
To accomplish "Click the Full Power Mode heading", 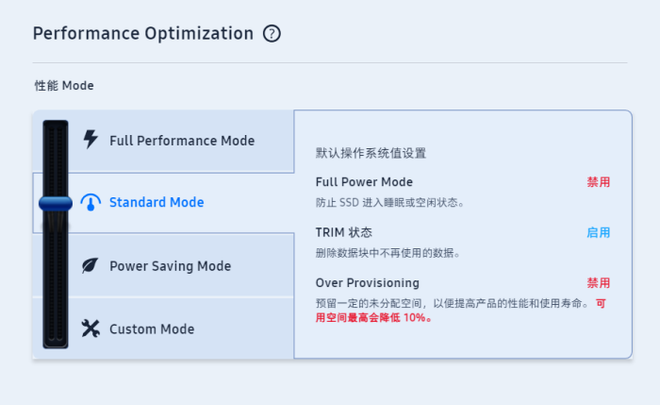I will (x=364, y=183).
